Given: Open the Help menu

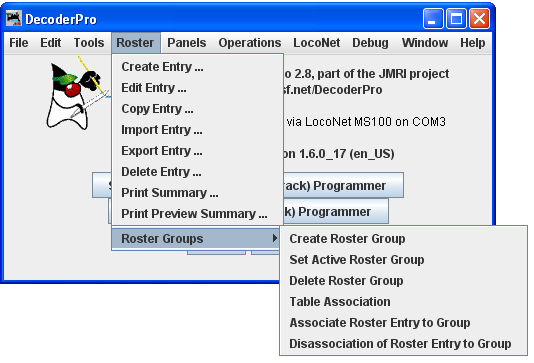Looking at the screenshot, I should pos(473,43).
